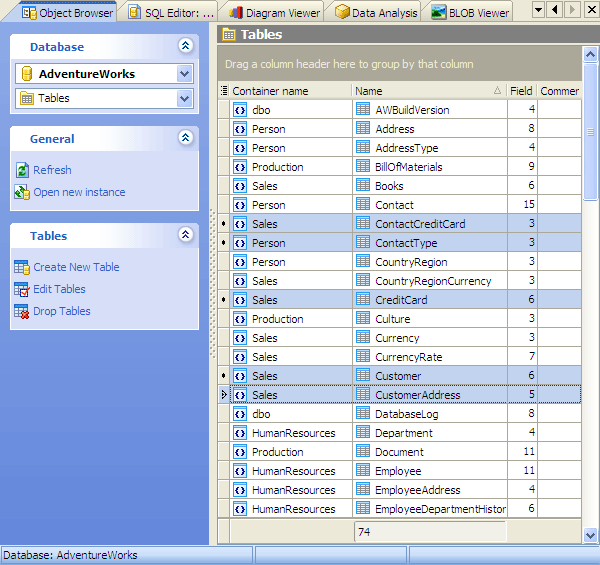Collapse the Database panel
Viewport: 600px width, 565px height.
point(186,46)
